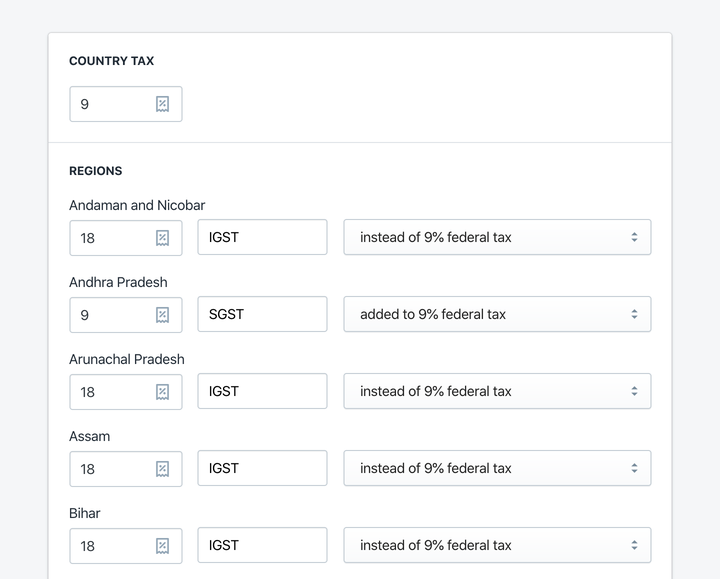Viewport: 720px width, 579px height.
Task: Click the percent icon in Country Tax field
Action: pyautogui.click(x=162, y=104)
